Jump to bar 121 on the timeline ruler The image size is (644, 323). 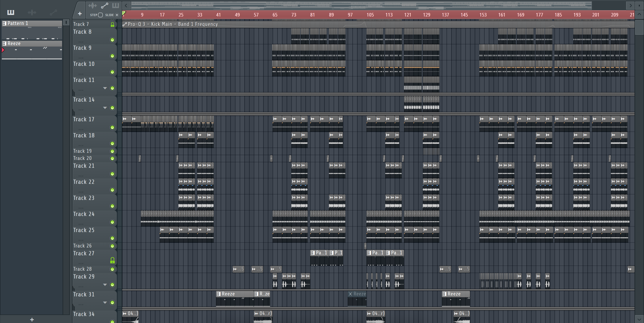407,15
